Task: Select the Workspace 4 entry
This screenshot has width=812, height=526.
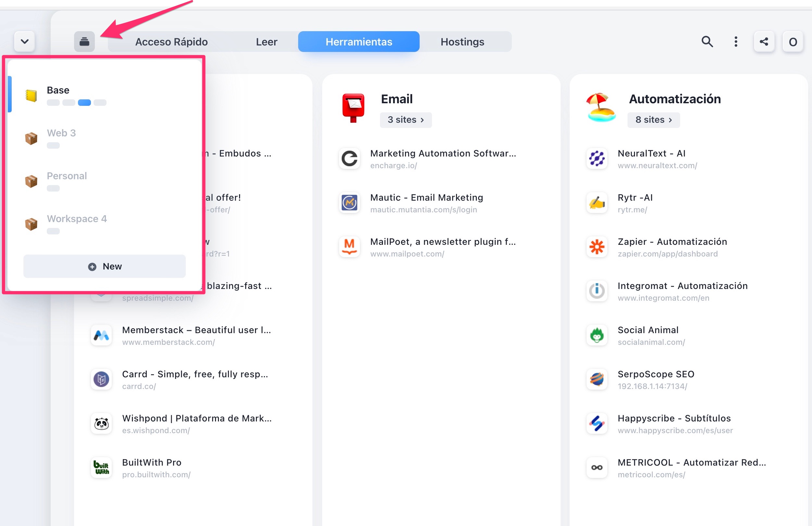Action: pyautogui.click(x=104, y=224)
